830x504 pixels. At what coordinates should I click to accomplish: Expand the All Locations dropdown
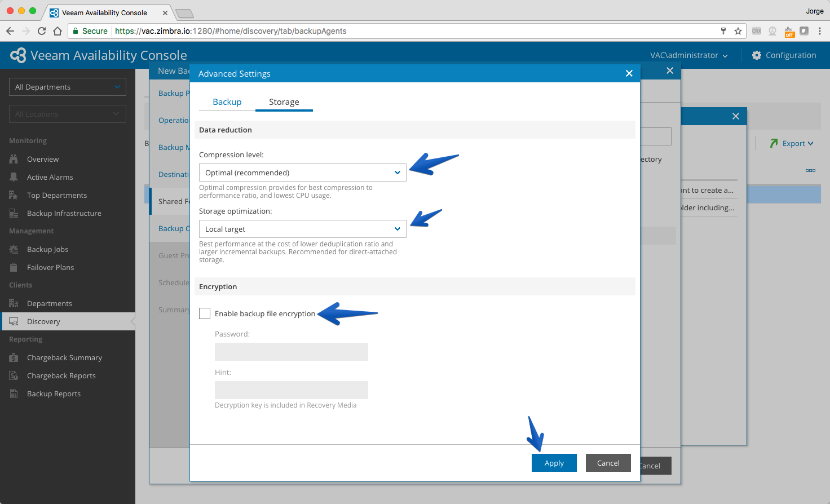click(x=68, y=114)
